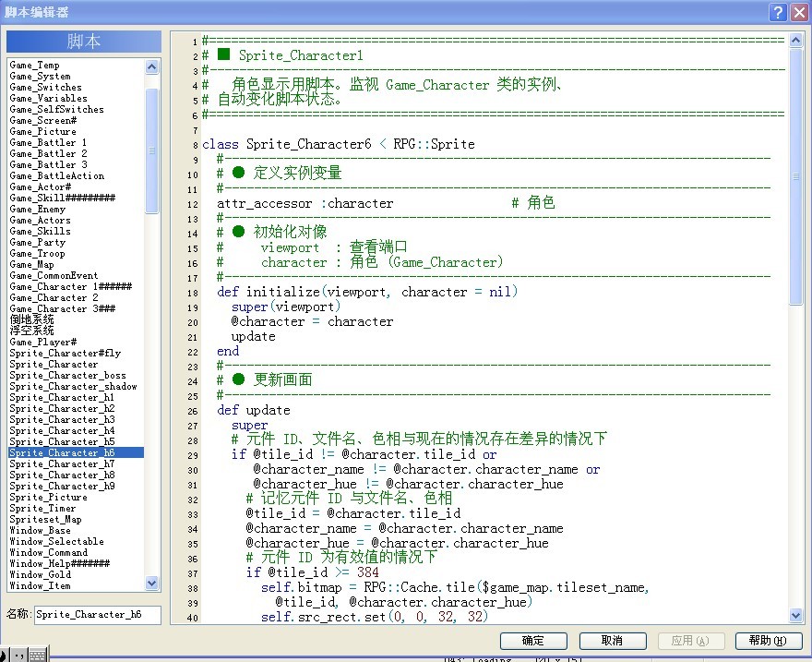The image size is (812, 662).
Task: Open the 浮空系统 script
Action: [x=31, y=331]
